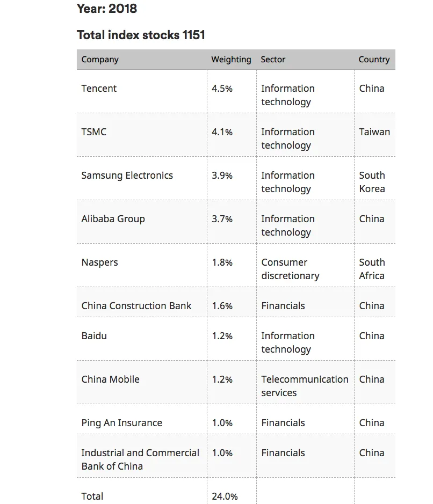Click the Total weighting value 24.0%

click(225, 496)
